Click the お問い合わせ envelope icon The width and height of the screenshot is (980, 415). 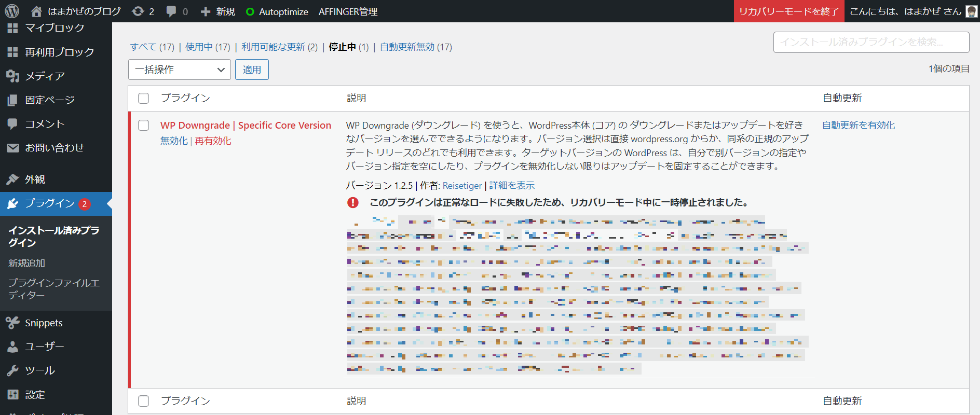click(12, 148)
